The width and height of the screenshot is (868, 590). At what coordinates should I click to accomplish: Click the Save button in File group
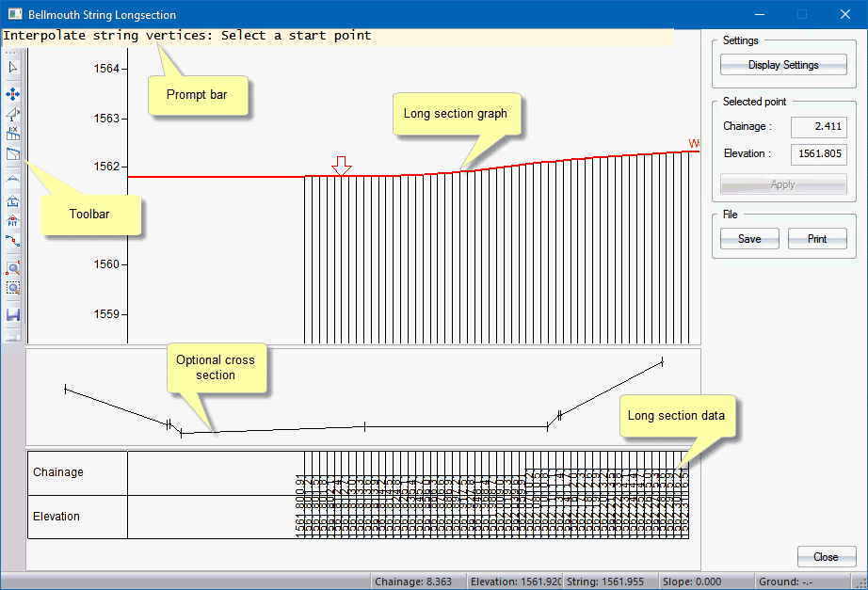pos(749,239)
